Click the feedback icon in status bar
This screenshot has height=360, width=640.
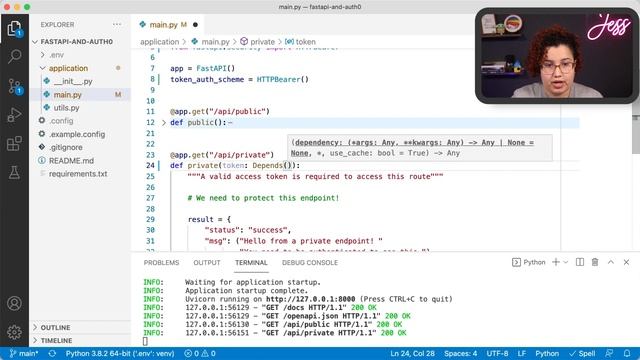click(609, 353)
